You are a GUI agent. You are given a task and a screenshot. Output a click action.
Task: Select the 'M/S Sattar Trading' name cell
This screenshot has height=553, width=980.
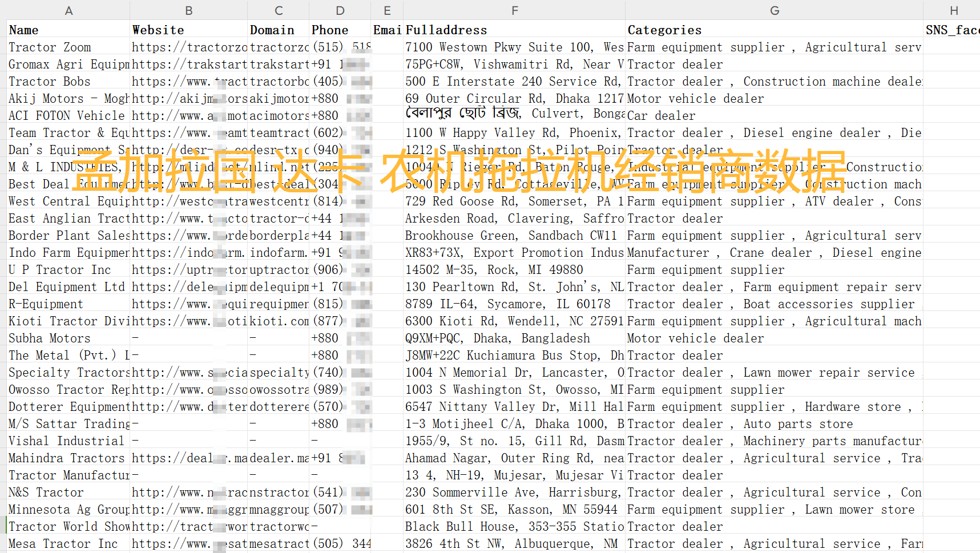point(68,423)
